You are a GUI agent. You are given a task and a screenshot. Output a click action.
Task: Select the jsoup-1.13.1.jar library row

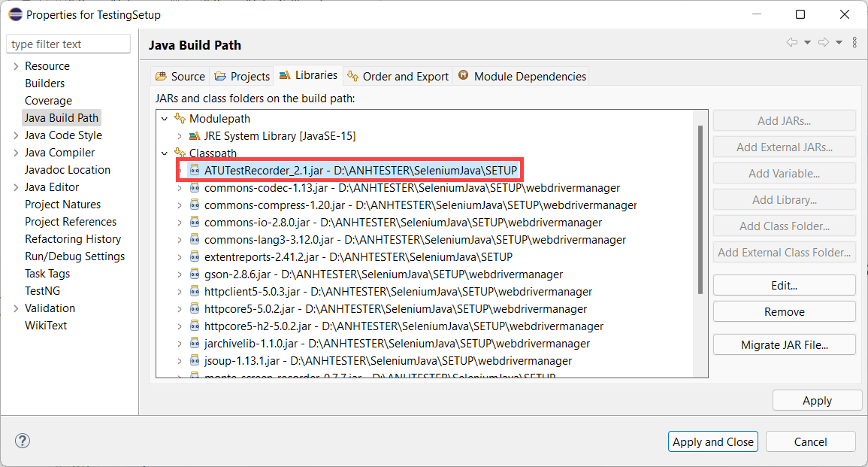381,361
